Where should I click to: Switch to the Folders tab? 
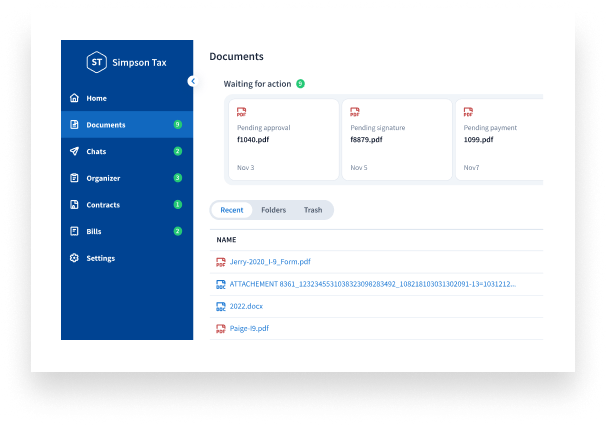274,210
